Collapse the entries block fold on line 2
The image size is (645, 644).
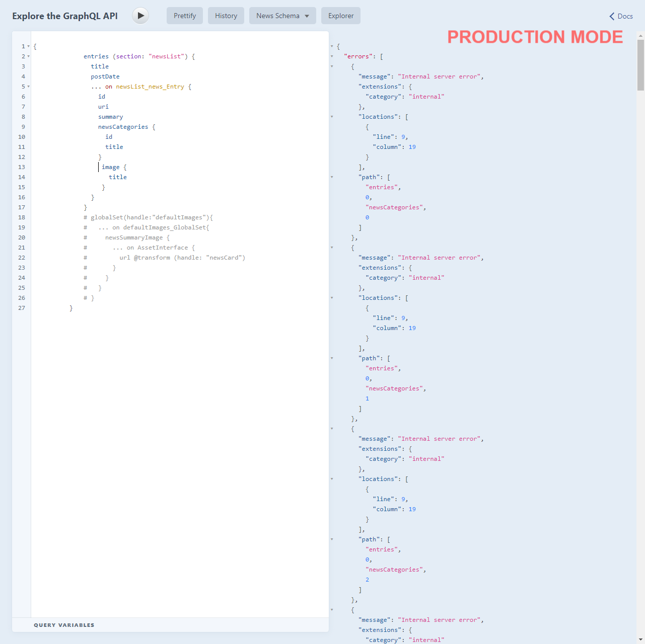pos(28,56)
